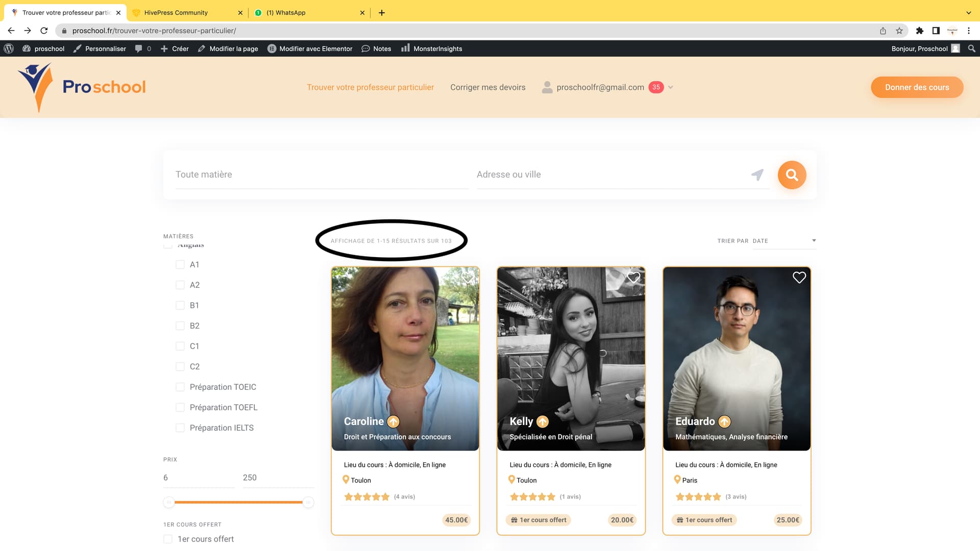Check the Préparation IELTS checkbox
The image size is (980, 551).
(180, 428)
